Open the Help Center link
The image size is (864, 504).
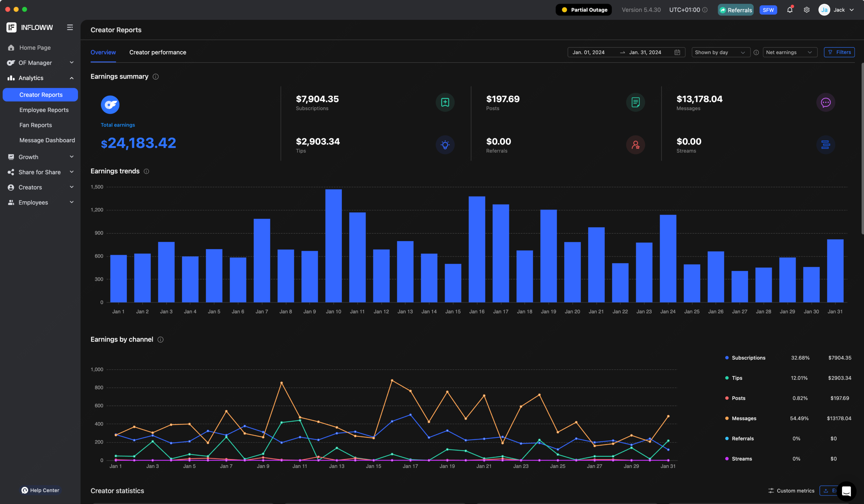40,490
